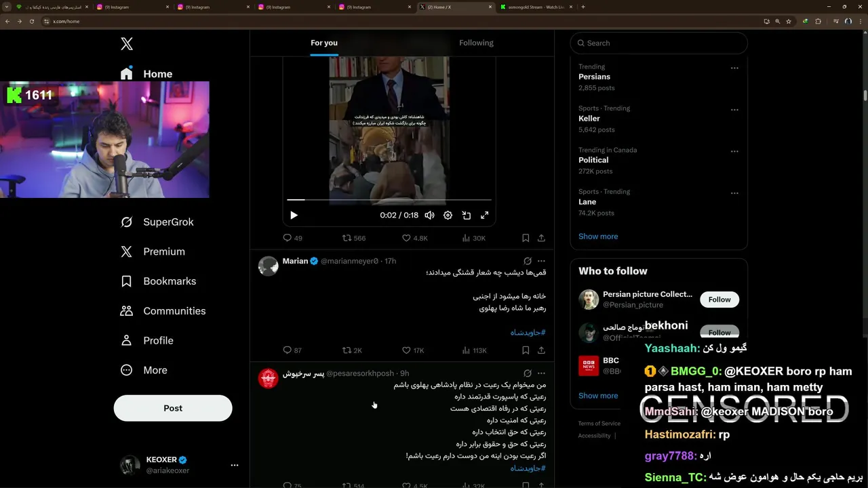Viewport: 868px width, 488px height.
Task: Open more options on pesaresorkhposh post
Action: 541,373
